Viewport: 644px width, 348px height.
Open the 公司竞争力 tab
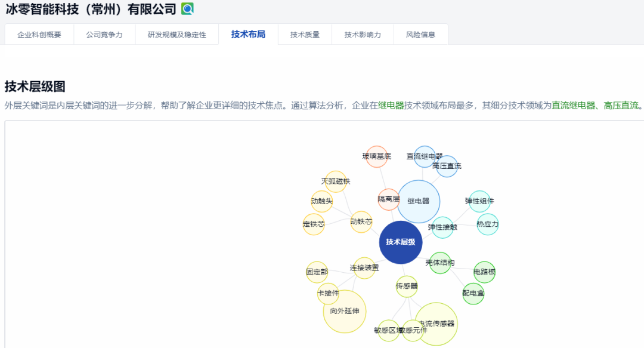pyautogui.click(x=104, y=35)
